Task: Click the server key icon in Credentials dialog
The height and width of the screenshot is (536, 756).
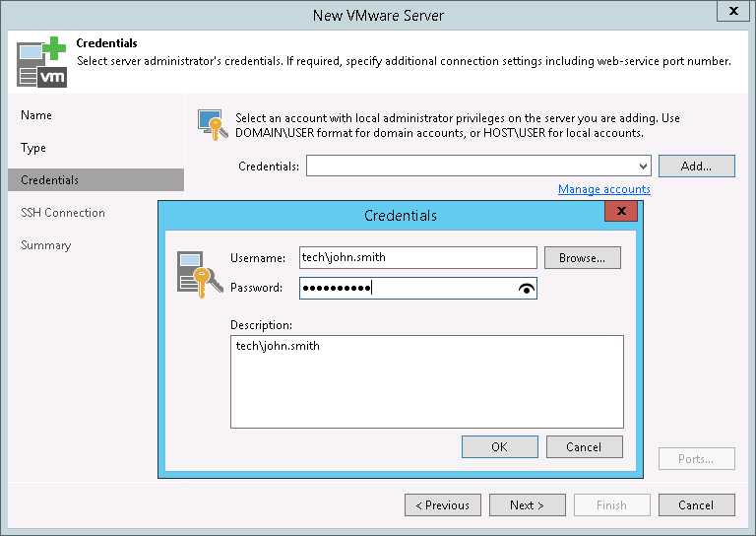Action: tap(200, 274)
